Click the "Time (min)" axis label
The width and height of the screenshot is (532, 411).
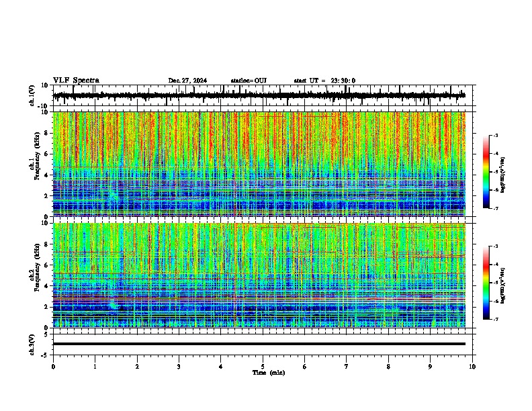269,373
